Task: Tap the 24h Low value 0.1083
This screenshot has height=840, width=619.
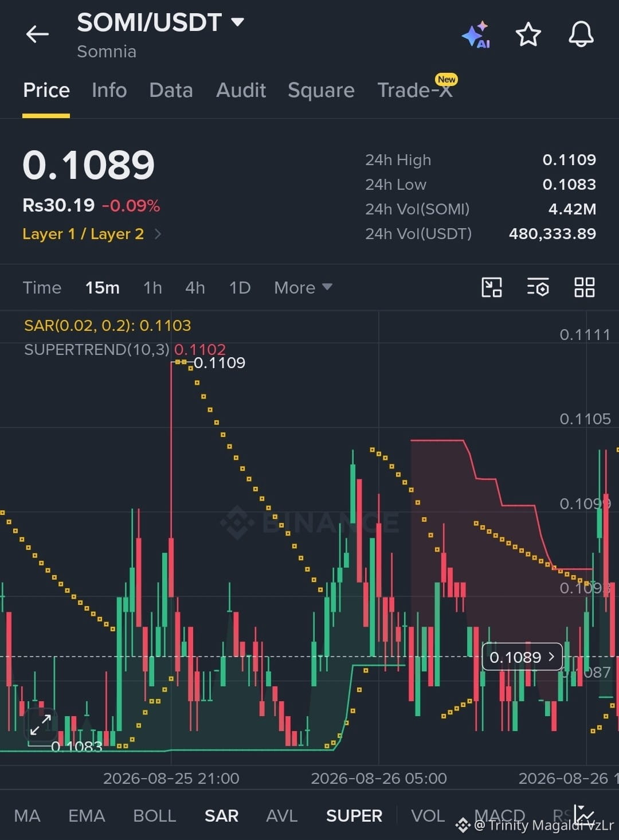Action: (569, 184)
